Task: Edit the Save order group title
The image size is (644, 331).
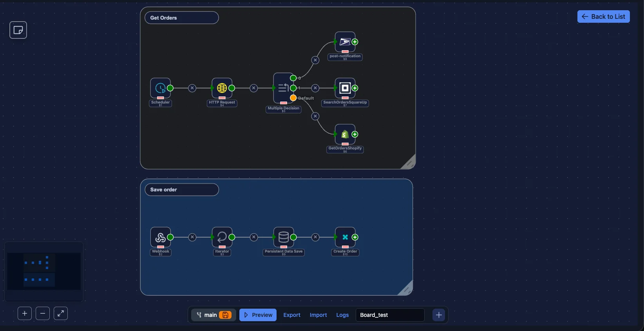Action: pos(182,189)
